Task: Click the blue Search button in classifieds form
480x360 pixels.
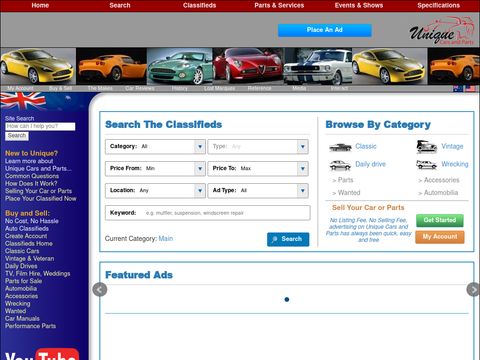Action: [x=288, y=239]
